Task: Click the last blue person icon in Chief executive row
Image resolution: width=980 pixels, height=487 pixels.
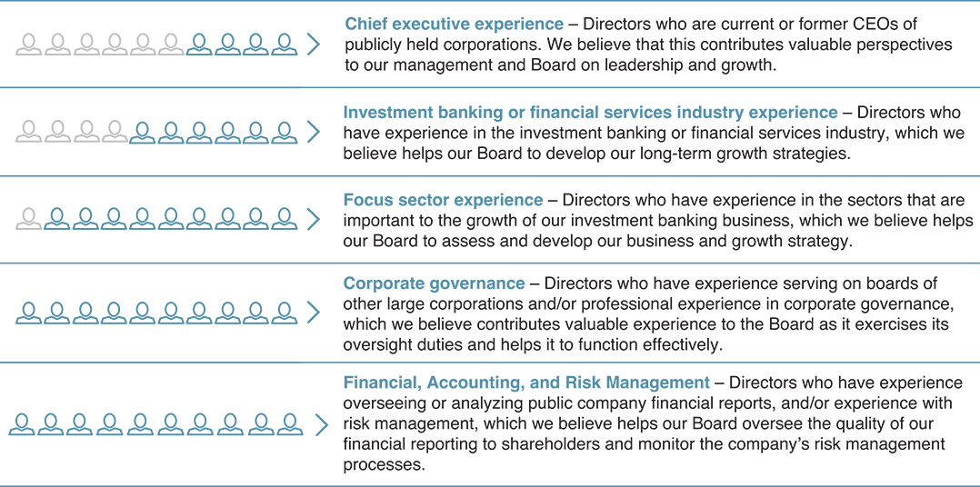Action: pyautogui.click(x=285, y=44)
